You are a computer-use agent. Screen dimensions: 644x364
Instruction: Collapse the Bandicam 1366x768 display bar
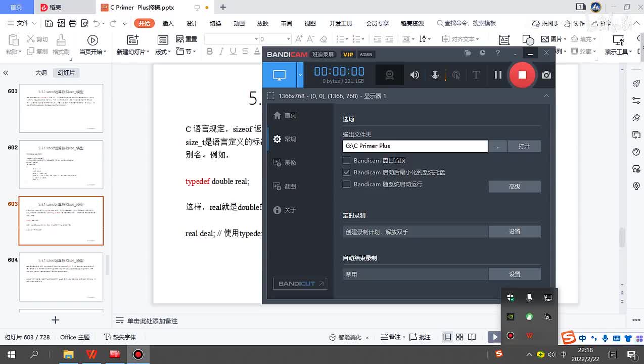[546, 96]
